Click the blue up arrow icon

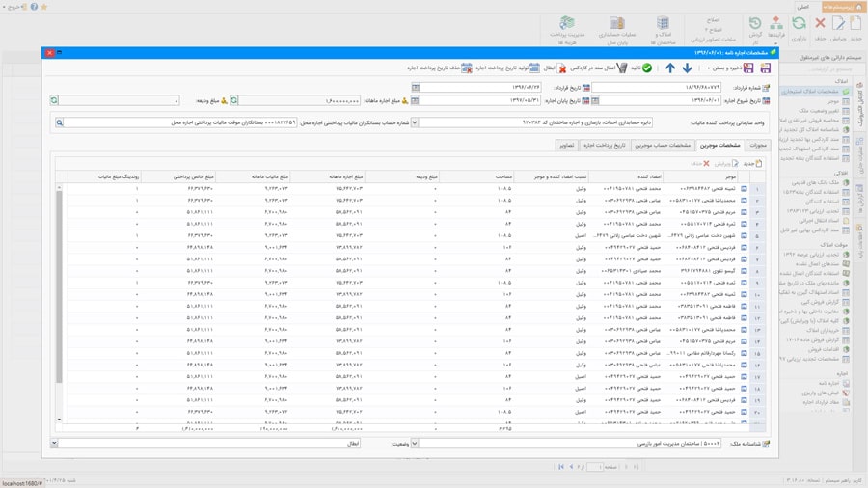click(x=670, y=68)
